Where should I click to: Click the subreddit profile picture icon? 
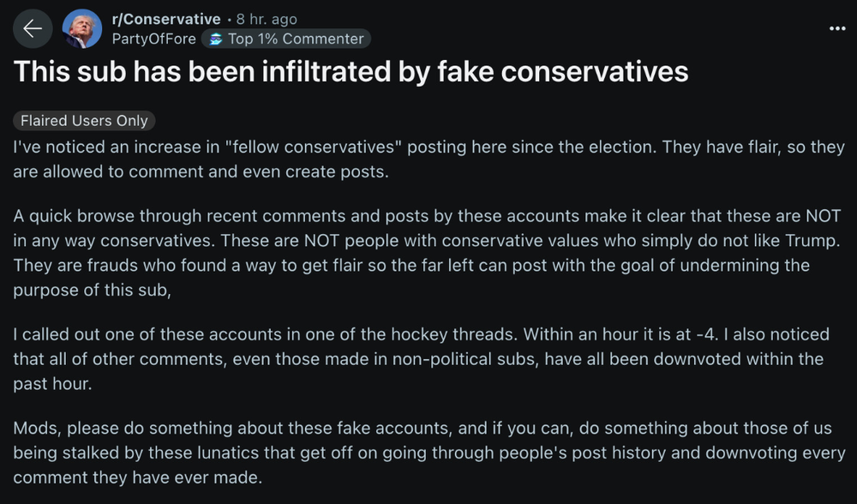82,28
